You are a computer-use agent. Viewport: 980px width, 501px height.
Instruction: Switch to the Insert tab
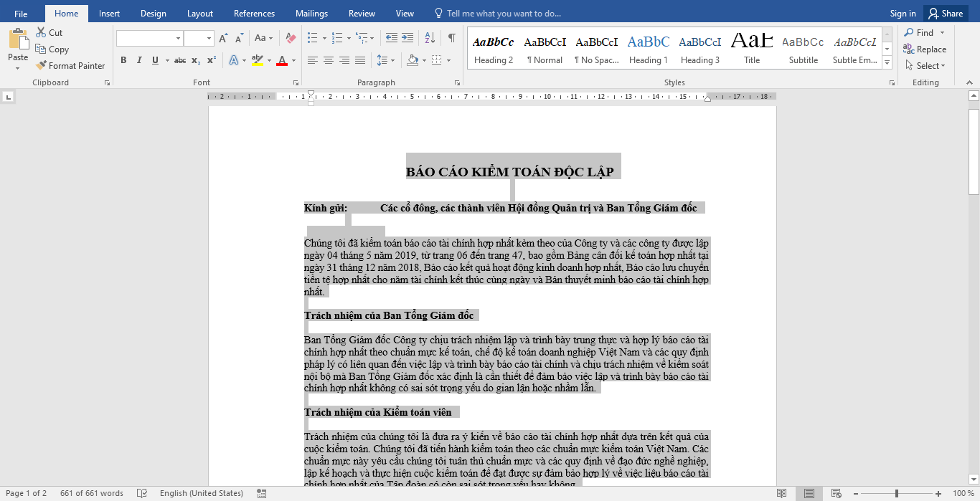(109, 13)
